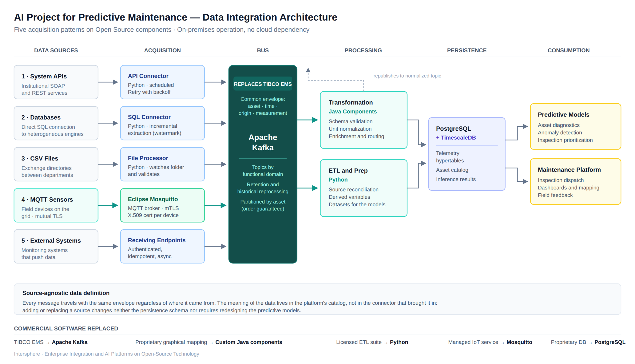Click the COMMERCIAL SOFTWARE REPLACED heading

(x=66, y=328)
